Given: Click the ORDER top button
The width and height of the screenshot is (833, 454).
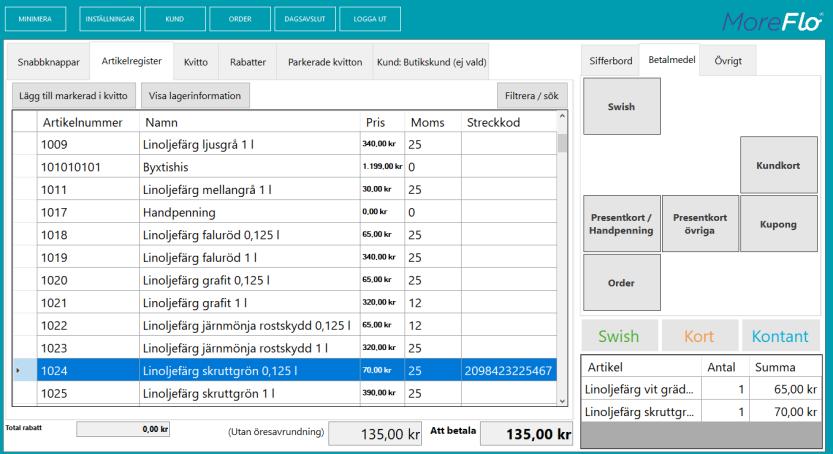Looking at the screenshot, I should point(240,19).
